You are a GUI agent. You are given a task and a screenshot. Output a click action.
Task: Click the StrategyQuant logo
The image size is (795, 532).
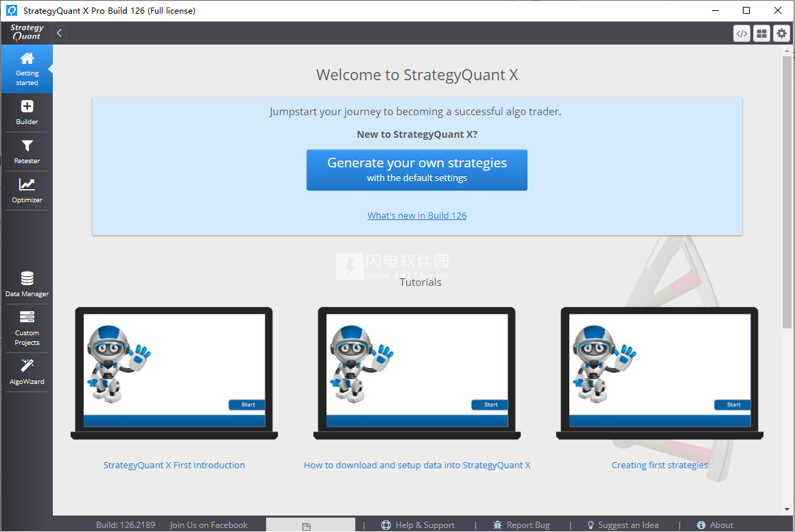click(27, 32)
